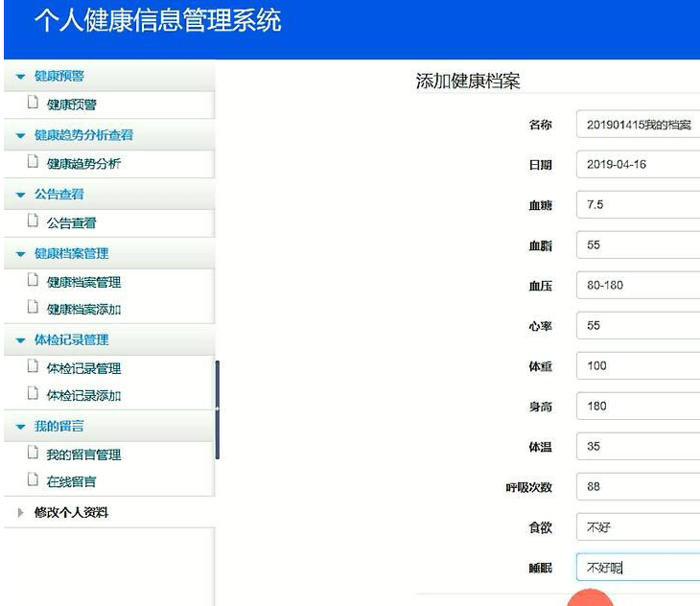Image resolution: width=700 pixels, height=606 pixels.
Task: Open the 我的留言管理 page
Action: 83,455
